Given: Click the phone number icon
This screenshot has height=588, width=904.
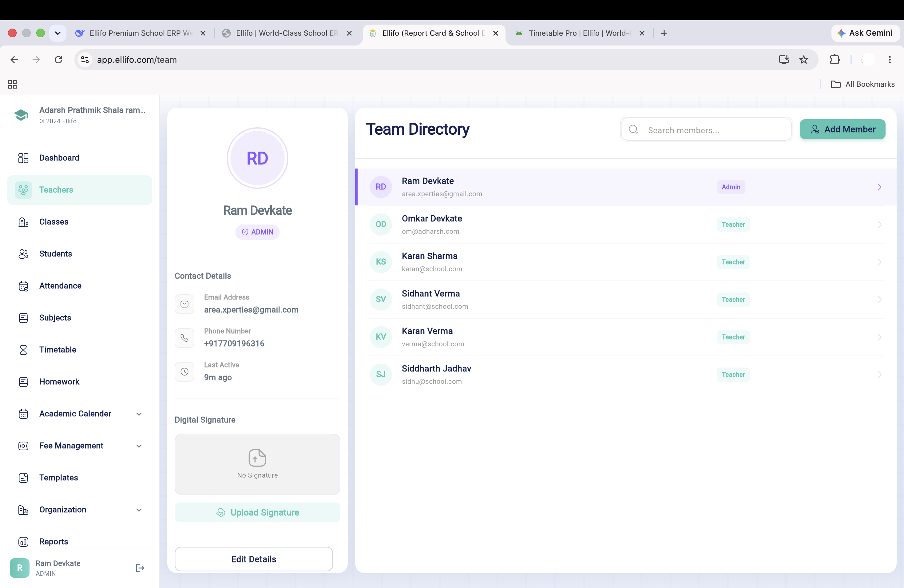Looking at the screenshot, I should click(x=184, y=338).
